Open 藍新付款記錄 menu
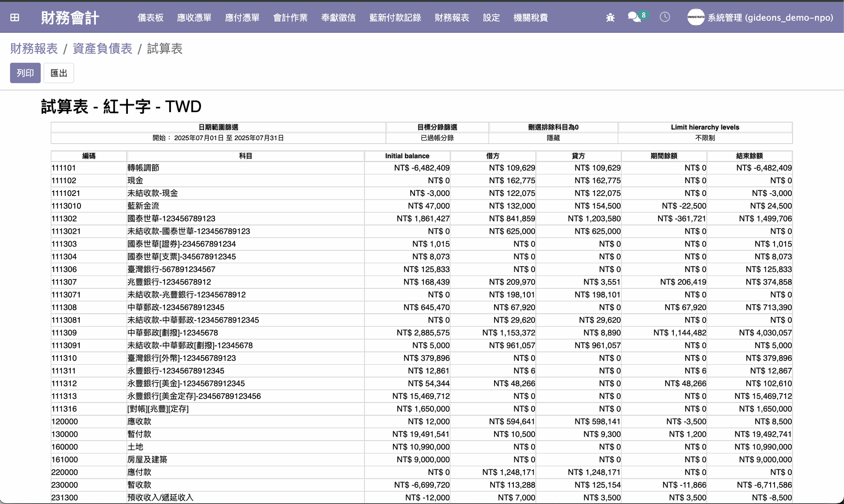 click(x=395, y=18)
